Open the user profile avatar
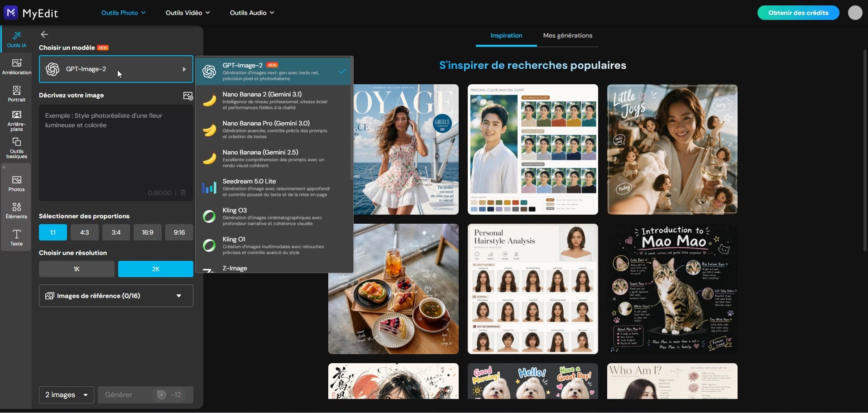The width and height of the screenshot is (868, 413). (x=855, y=13)
